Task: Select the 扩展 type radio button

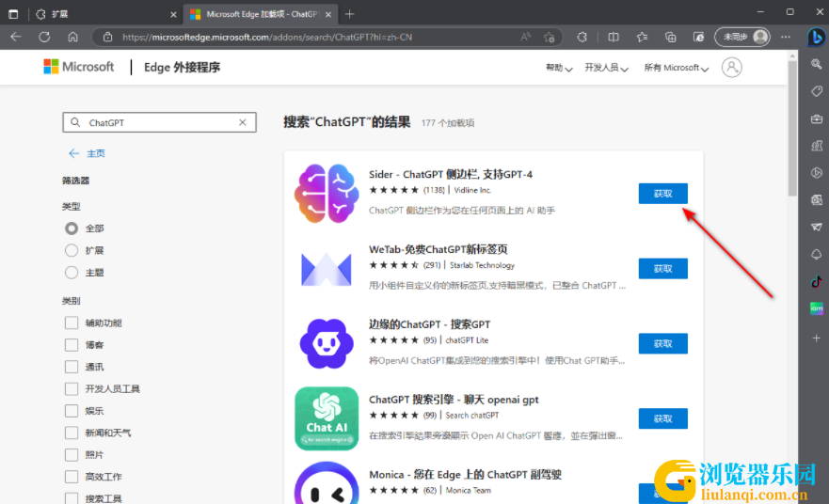Action: click(72, 250)
